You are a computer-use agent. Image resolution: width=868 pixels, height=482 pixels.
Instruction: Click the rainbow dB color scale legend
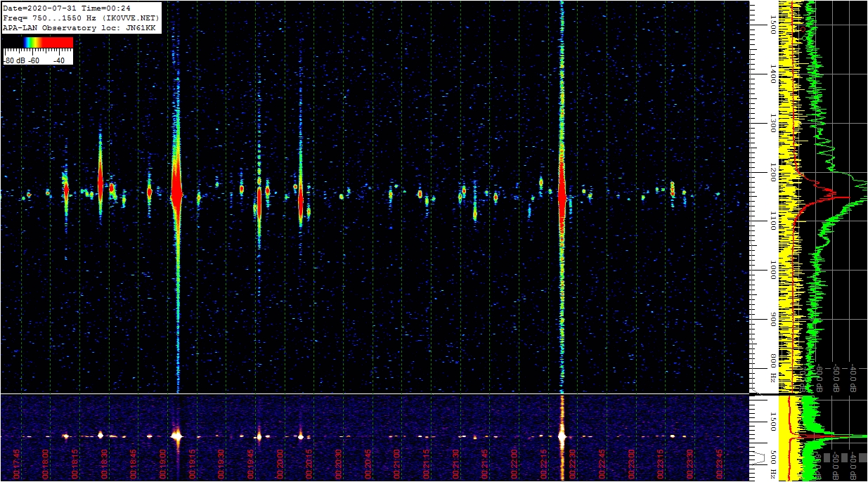pyautogui.click(x=38, y=42)
